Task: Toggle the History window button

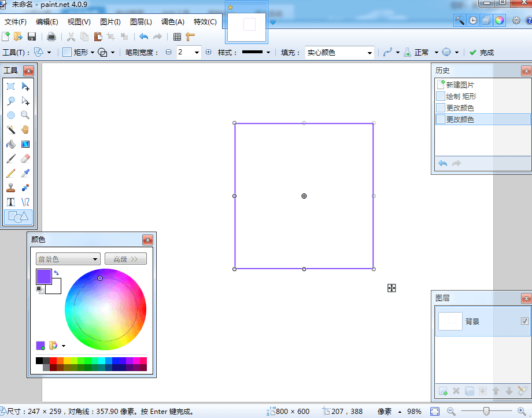Action: point(473,20)
